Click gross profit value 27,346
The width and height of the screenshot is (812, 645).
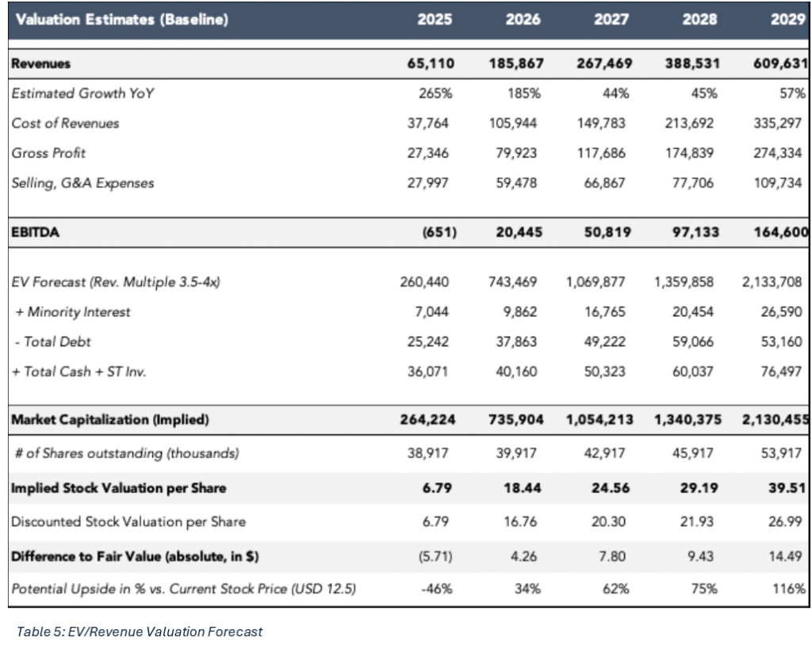(427, 153)
